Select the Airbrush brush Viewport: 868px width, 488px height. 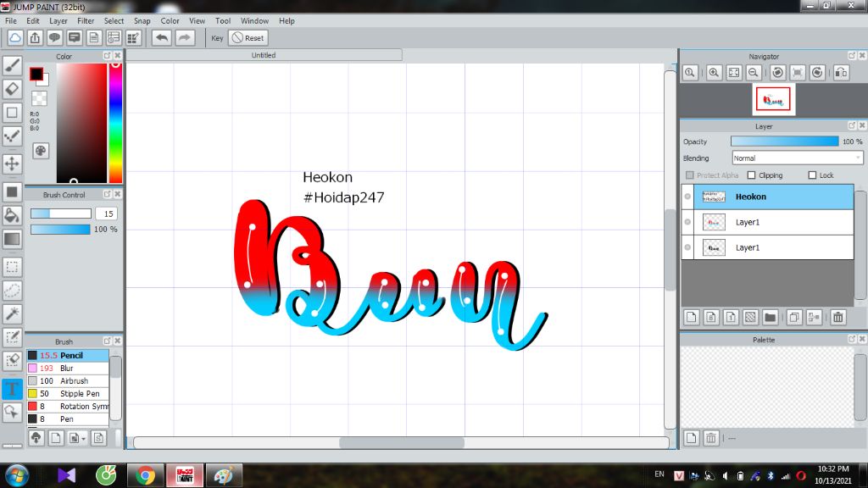click(x=68, y=380)
